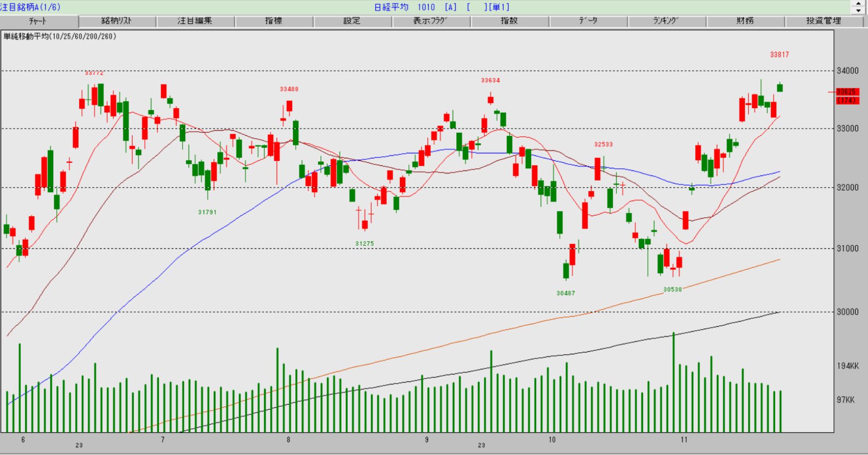Click the month 8 label on time axis
The image size is (868, 455).
pyautogui.click(x=288, y=439)
